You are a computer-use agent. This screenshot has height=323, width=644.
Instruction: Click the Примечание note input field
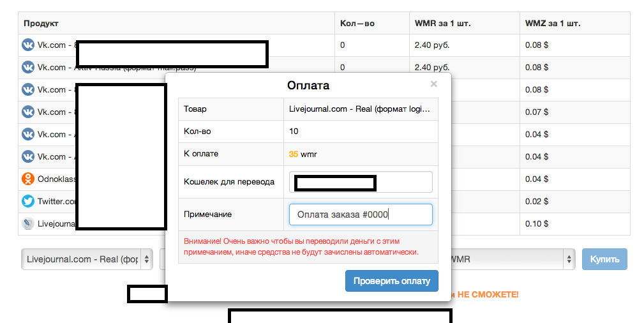[x=361, y=214]
